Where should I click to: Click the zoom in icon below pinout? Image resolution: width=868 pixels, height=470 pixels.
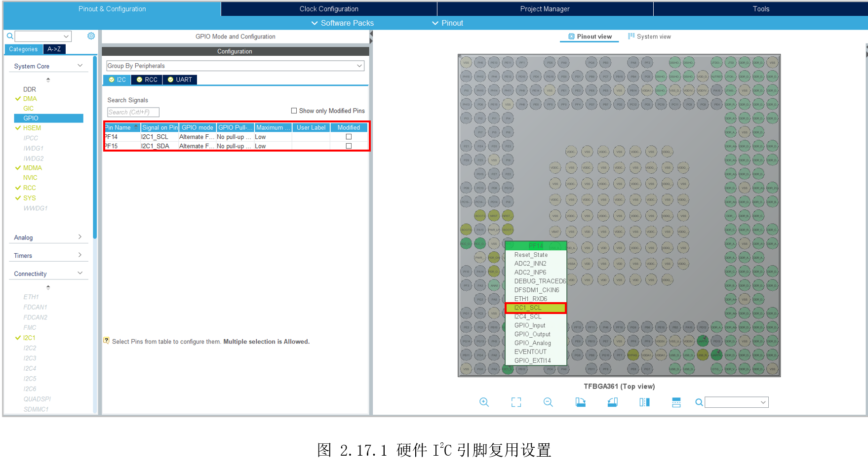(484, 402)
